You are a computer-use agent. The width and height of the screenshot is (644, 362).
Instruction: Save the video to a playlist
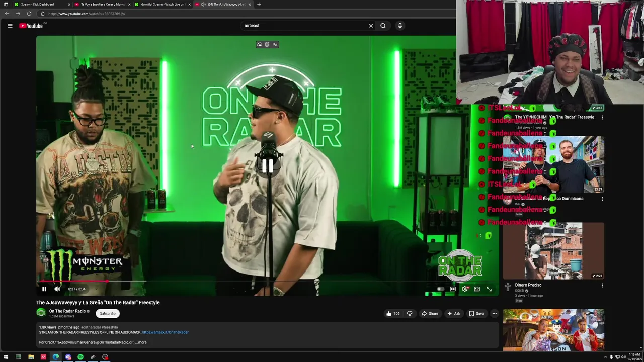[476, 313]
